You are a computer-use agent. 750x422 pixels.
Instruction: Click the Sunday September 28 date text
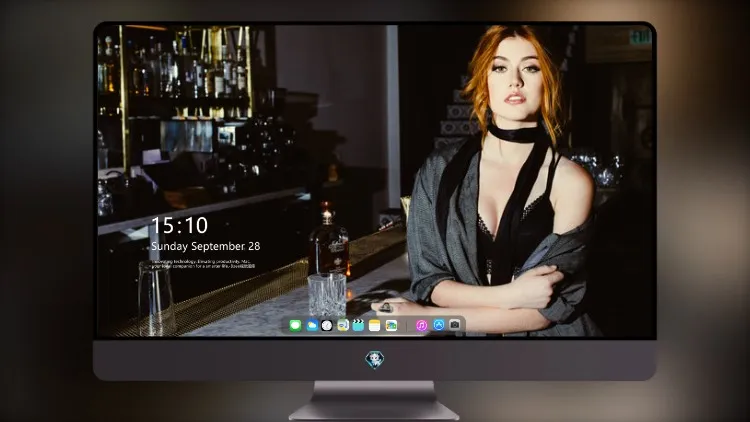(206, 246)
